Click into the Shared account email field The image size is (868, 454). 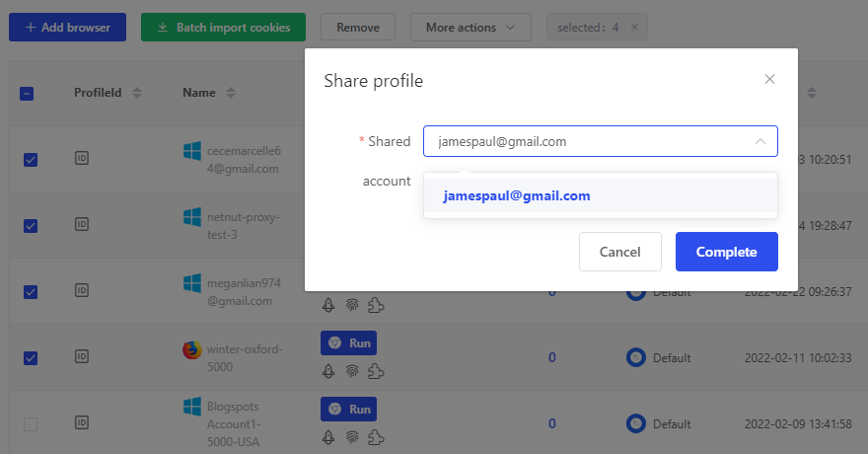coord(582,141)
